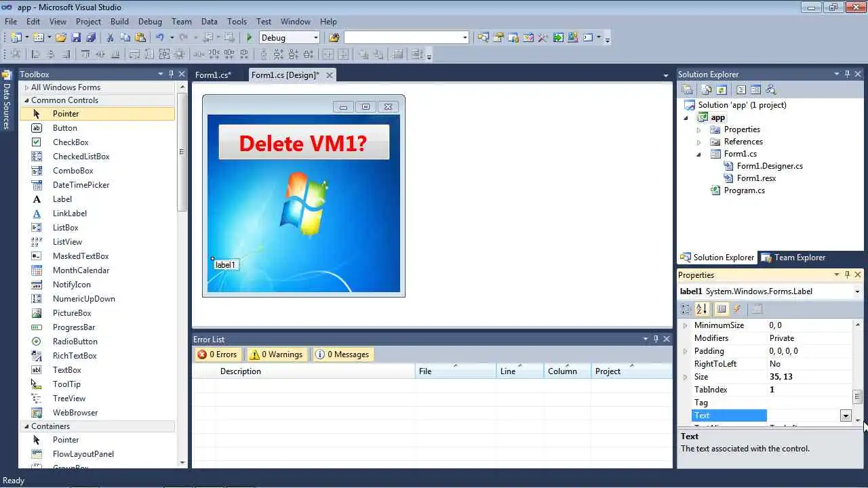The width and height of the screenshot is (868, 488).
Task: Click the Delete VM1? button on form
Action: 303,143
